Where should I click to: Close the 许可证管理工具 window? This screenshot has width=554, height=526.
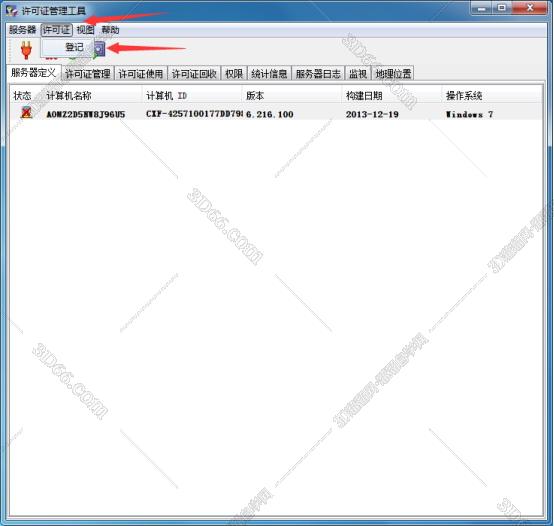click(530, 8)
